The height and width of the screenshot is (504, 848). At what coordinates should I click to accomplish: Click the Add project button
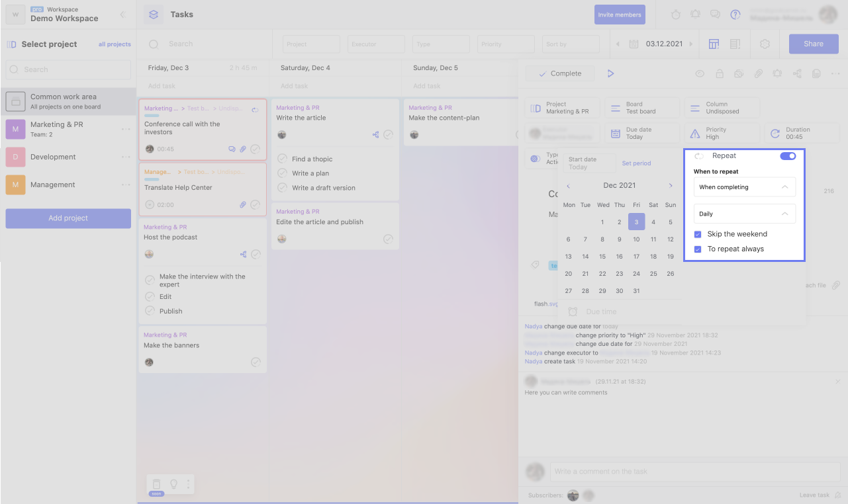68,218
